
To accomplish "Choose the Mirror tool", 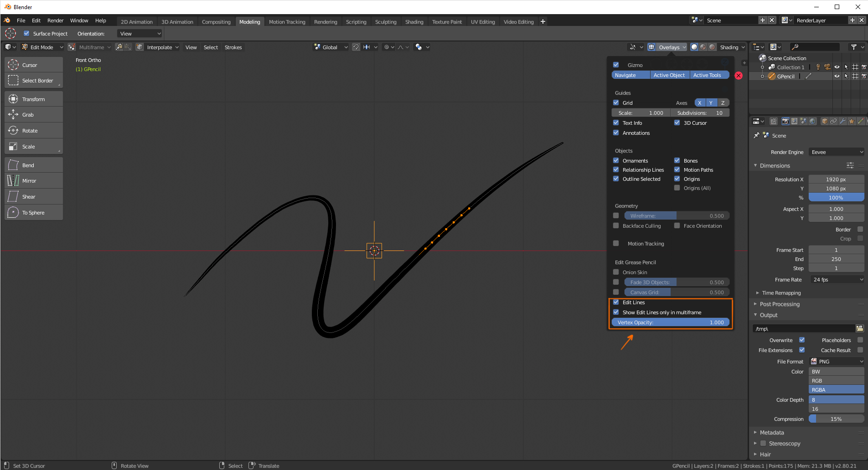I will (34, 181).
